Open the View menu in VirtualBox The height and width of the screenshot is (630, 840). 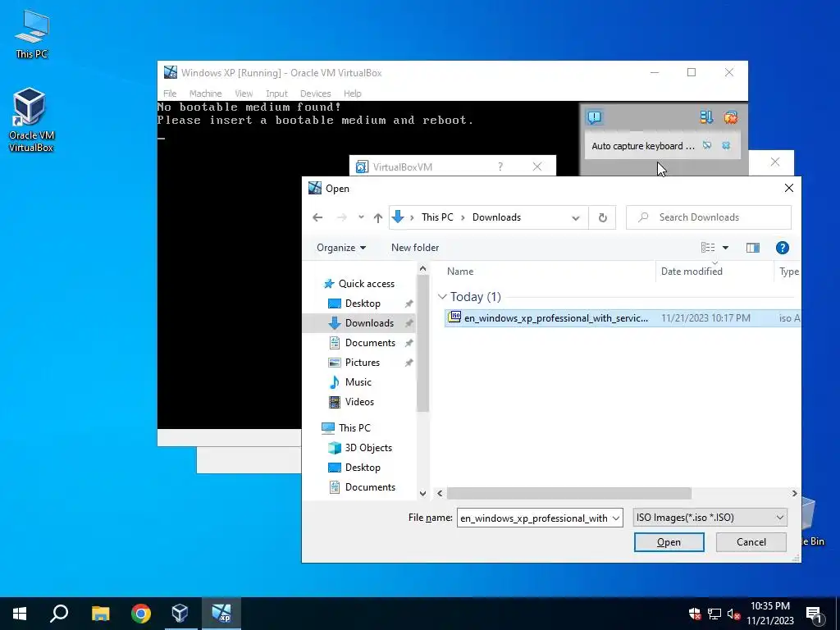click(x=244, y=94)
